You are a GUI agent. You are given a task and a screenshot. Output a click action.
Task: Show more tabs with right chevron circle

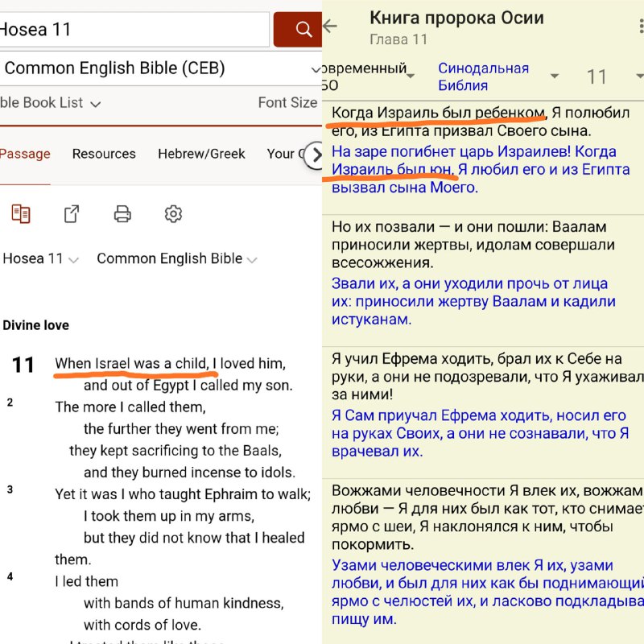315,155
